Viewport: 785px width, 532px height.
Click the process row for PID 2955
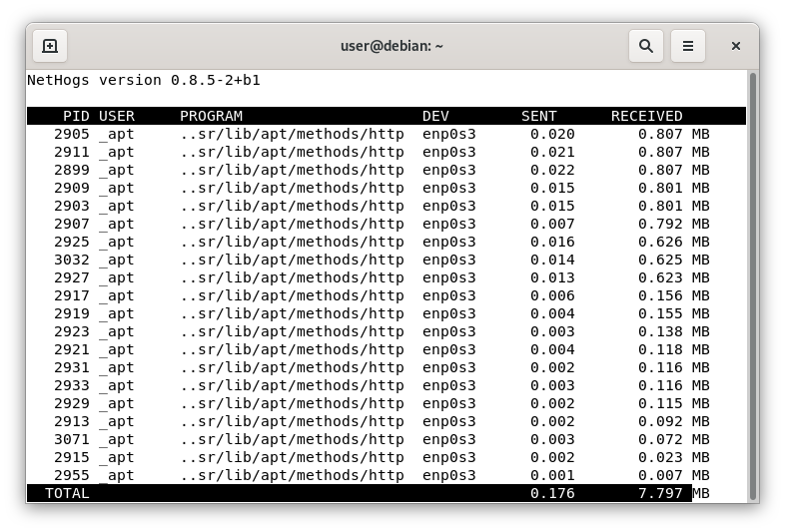(387, 475)
